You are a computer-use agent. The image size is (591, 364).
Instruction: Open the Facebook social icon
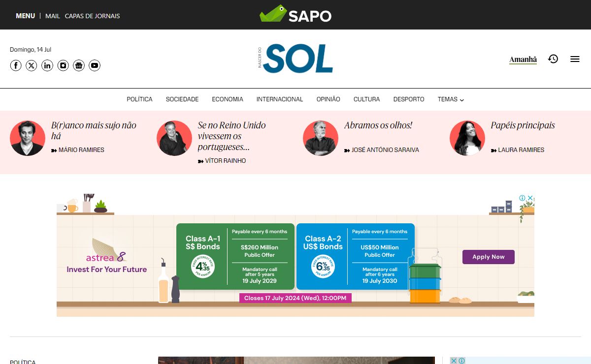point(16,65)
